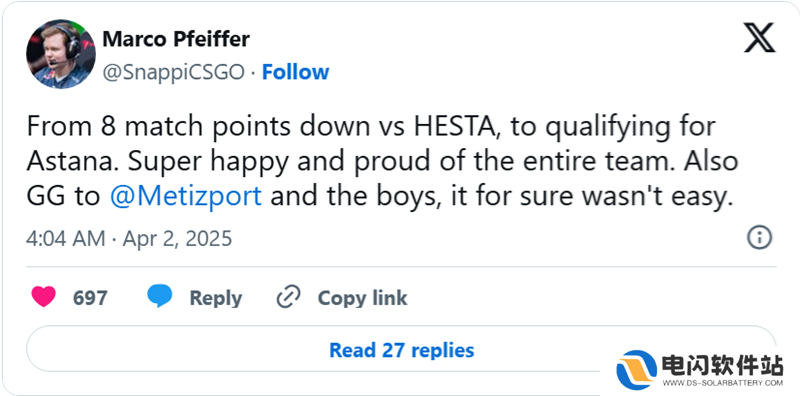Click the chain link icon
The image size is (800, 396).
pyautogui.click(x=288, y=297)
